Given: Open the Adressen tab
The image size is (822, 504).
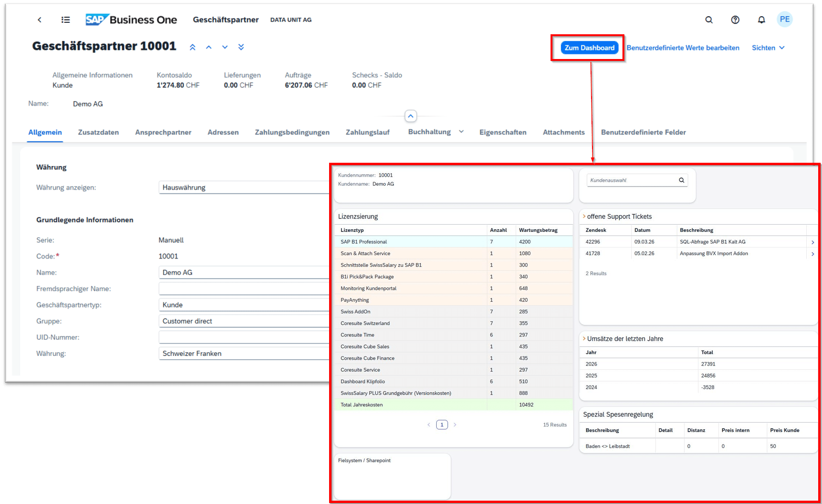Looking at the screenshot, I should tap(223, 132).
